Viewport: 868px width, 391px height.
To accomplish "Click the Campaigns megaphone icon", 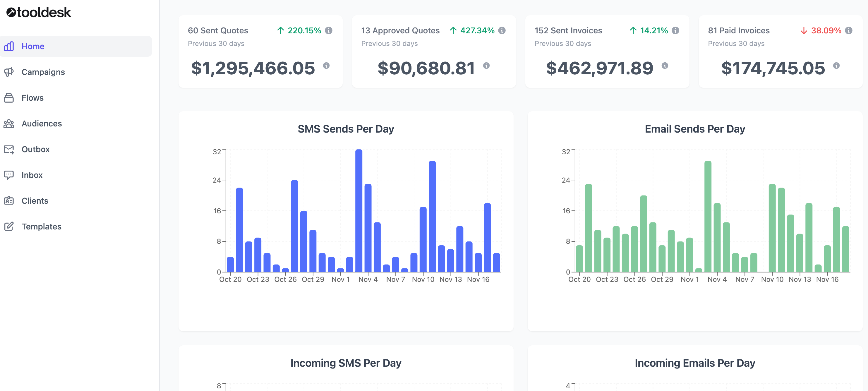I will [9, 72].
